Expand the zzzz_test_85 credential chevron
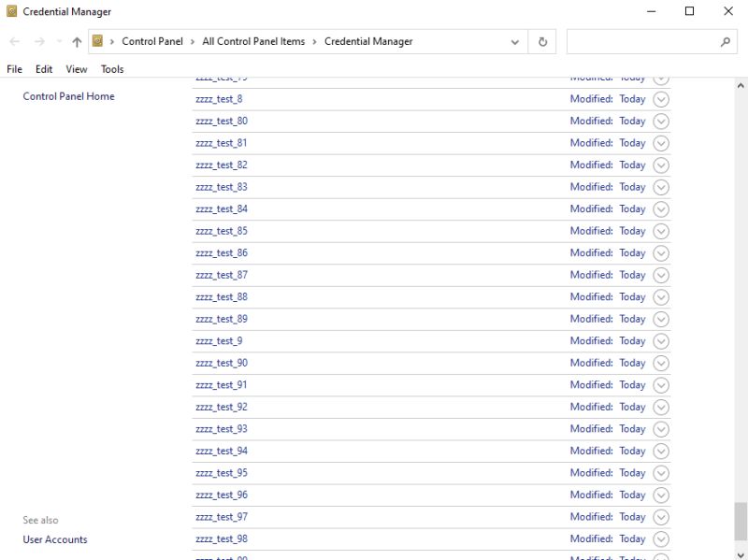Viewport: 748px width, 560px height. (661, 231)
